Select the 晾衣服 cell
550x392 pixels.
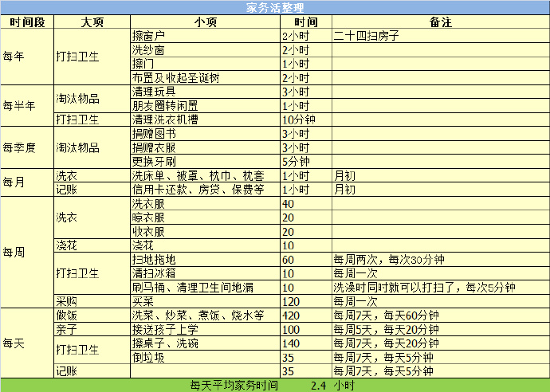pyautogui.click(x=205, y=218)
